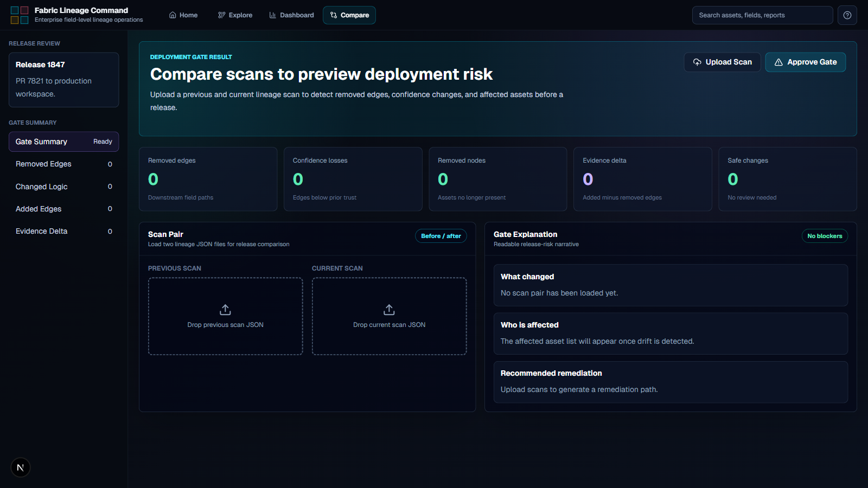Click the Confidence losses metric card
Screen dimensions: 868x488
(353, 179)
